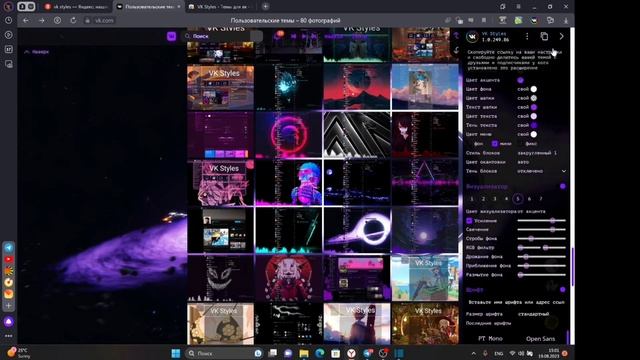The height and width of the screenshot is (360, 640).
Task: Pick the text shadow color swatch
Action: (x=533, y=125)
